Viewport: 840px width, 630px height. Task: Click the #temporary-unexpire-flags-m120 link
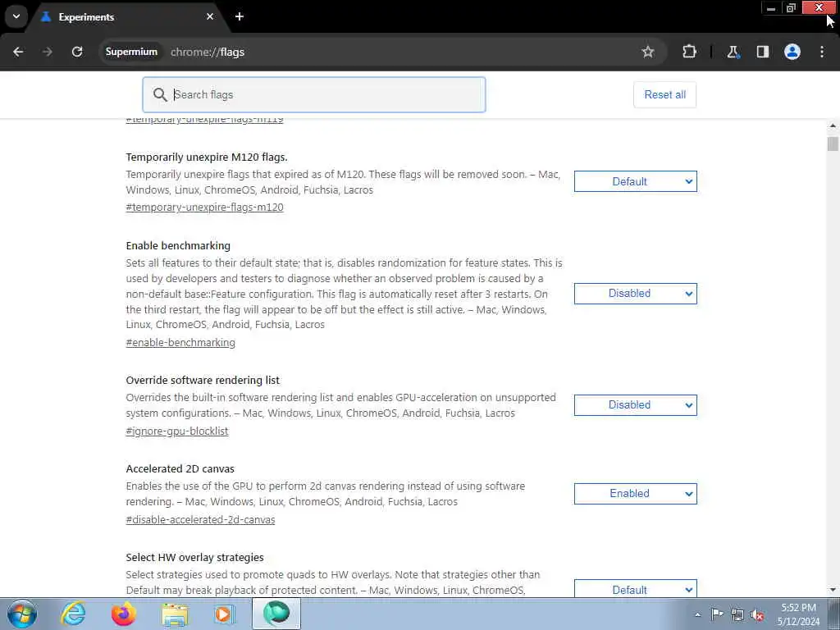point(204,208)
